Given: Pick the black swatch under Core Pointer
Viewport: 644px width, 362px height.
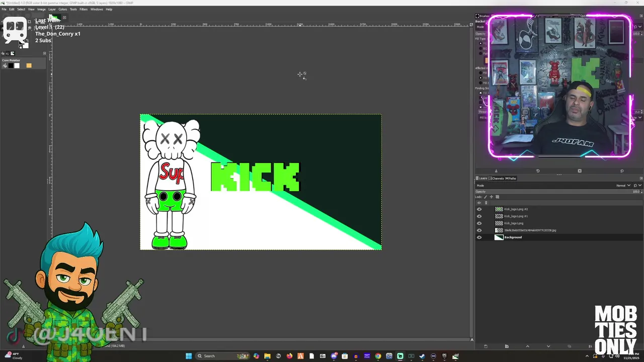Looking at the screenshot, I should click(x=11, y=65).
